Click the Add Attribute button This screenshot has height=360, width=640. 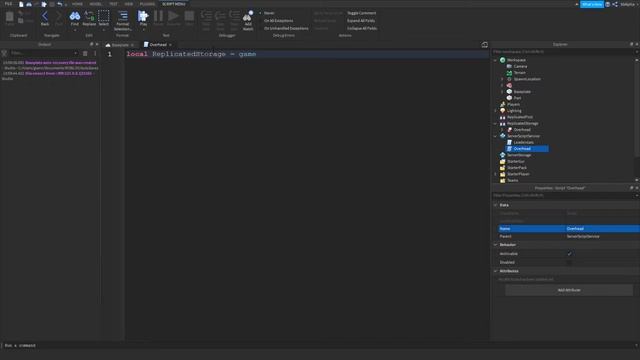[569, 290]
